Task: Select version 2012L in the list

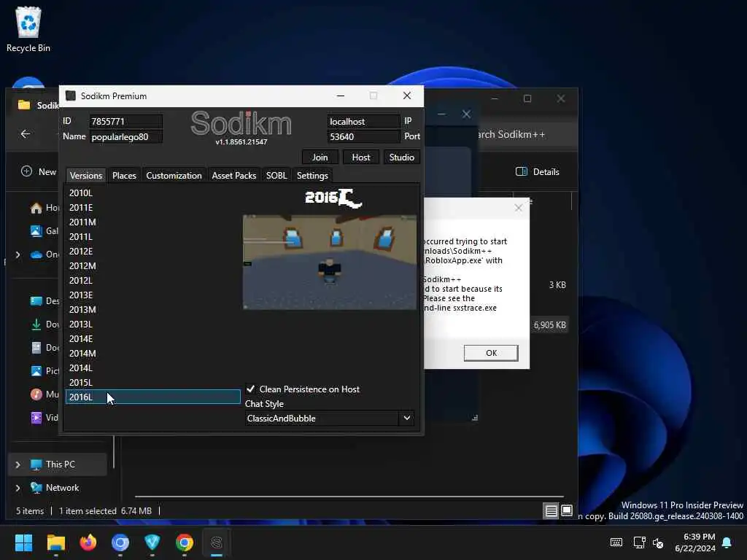Action: coord(152,281)
